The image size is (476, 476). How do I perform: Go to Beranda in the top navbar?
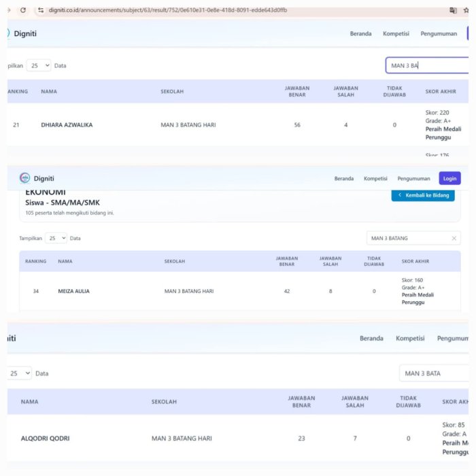tap(360, 33)
